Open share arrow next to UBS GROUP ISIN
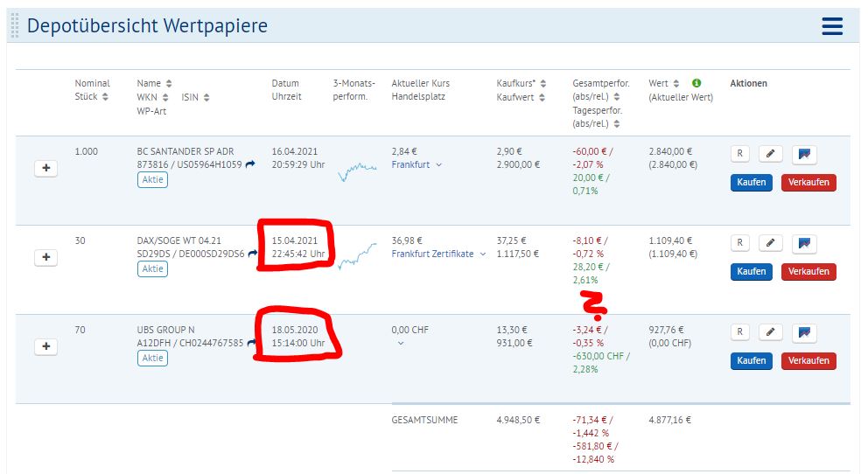This screenshot has width=868, height=474. (251, 343)
